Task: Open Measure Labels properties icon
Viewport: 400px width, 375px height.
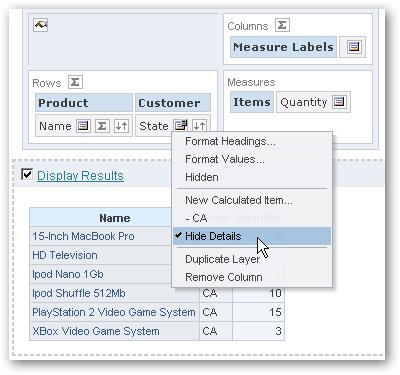Action: point(354,47)
